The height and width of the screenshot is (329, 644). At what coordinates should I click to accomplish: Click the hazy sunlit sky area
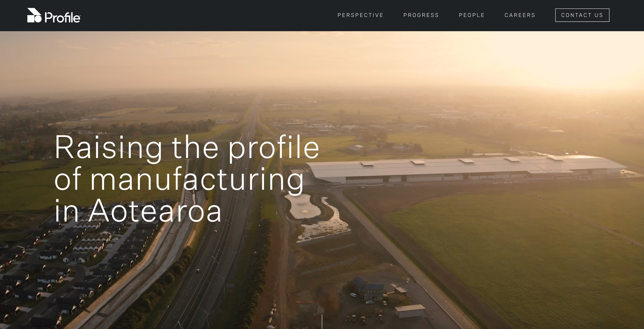point(322,59)
